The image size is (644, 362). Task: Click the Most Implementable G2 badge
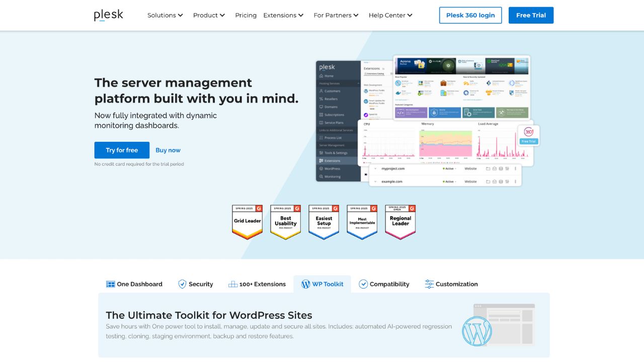click(x=362, y=222)
